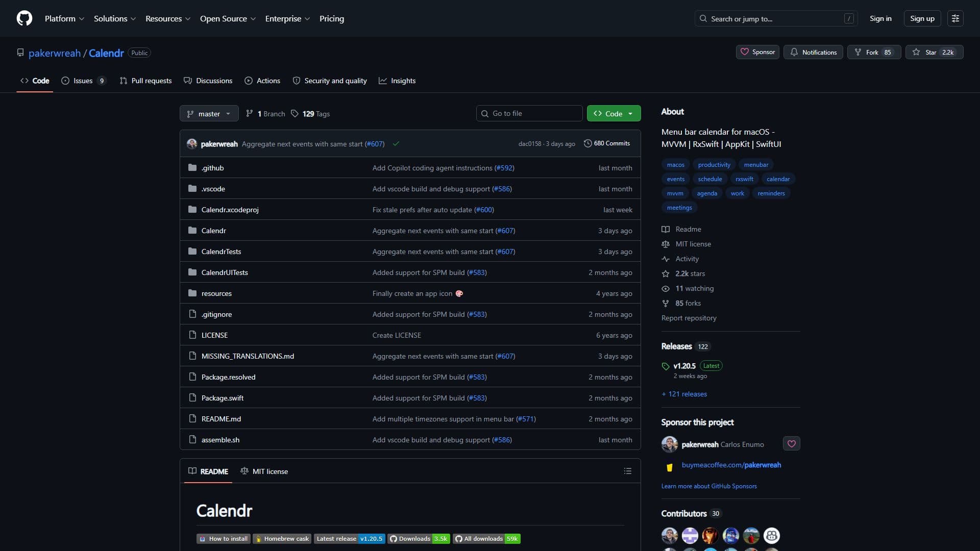Click the Readme book icon link
This screenshot has height=551, width=980.
click(681, 229)
